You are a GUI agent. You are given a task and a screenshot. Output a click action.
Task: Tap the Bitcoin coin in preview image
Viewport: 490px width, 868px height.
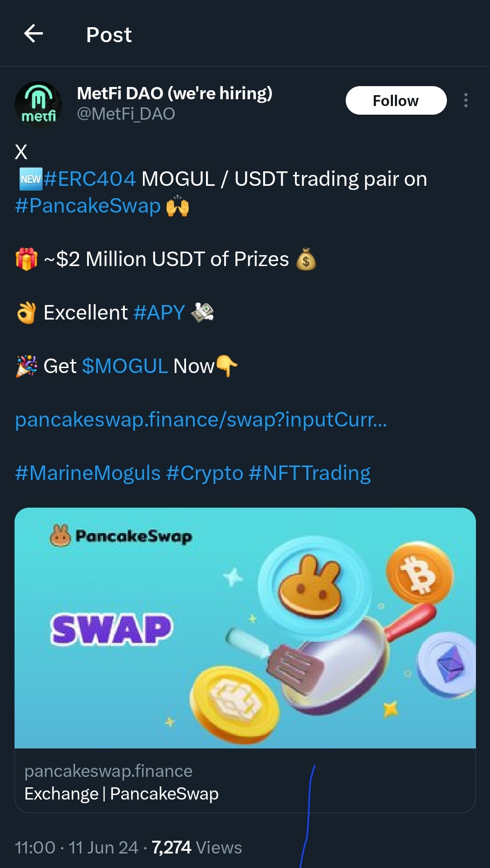click(x=420, y=574)
